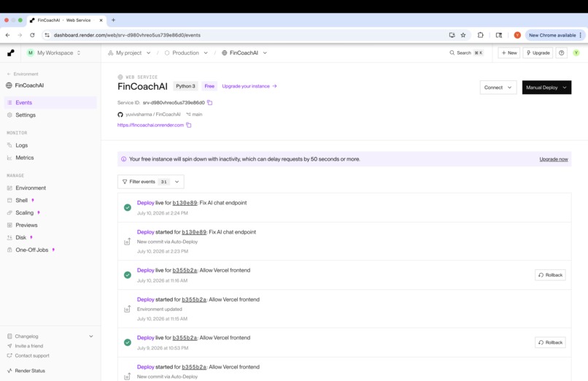This screenshot has width=588, height=381.
Task: Rollback to b355b2a July 9 deploy
Action: pos(550,342)
